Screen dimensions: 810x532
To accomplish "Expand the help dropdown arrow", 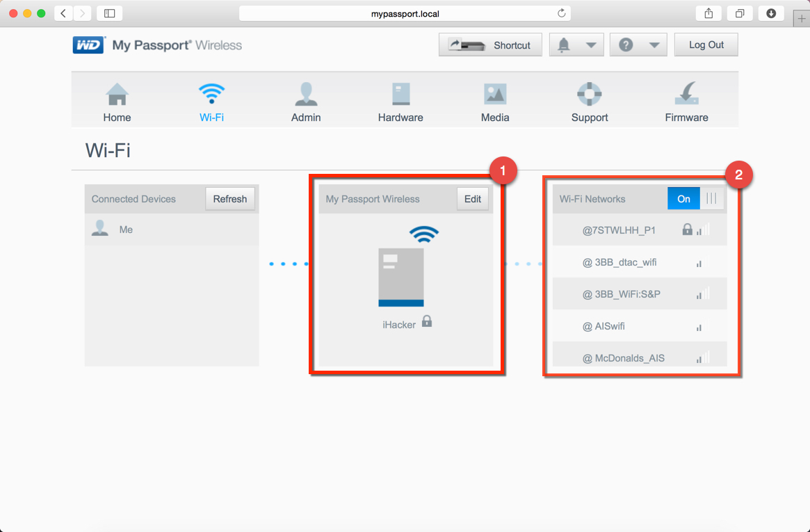I will tap(654, 45).
